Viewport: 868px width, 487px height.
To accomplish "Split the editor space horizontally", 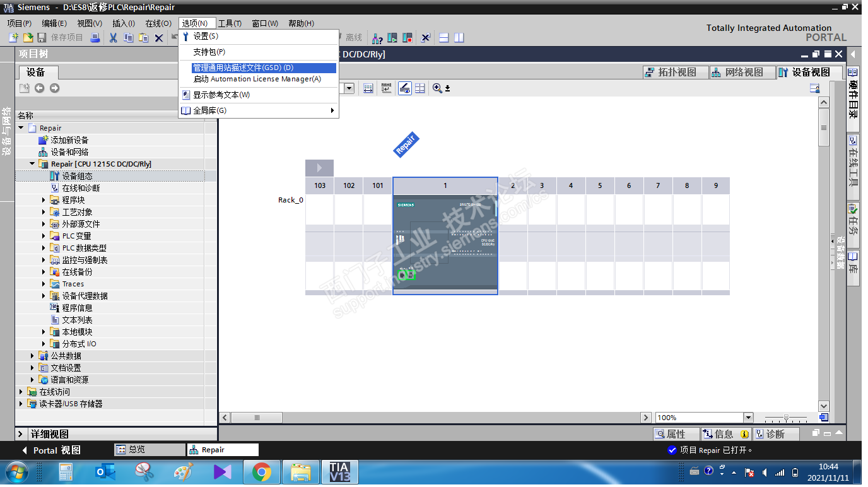I will [444, 38].
